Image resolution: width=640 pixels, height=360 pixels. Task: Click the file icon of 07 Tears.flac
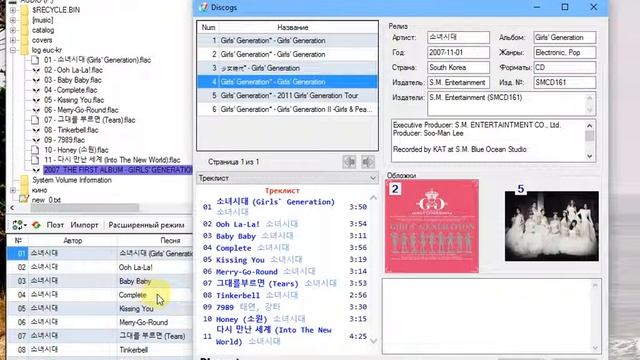click(36, 120)
